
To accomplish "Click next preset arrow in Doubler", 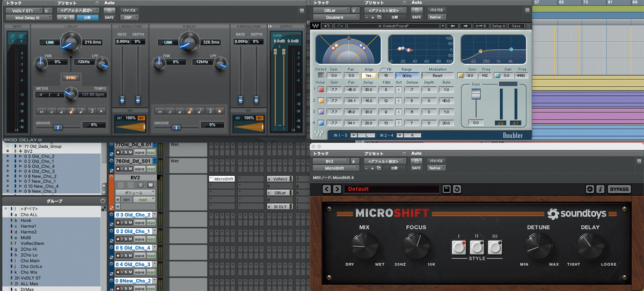I will tap(466, 26).
